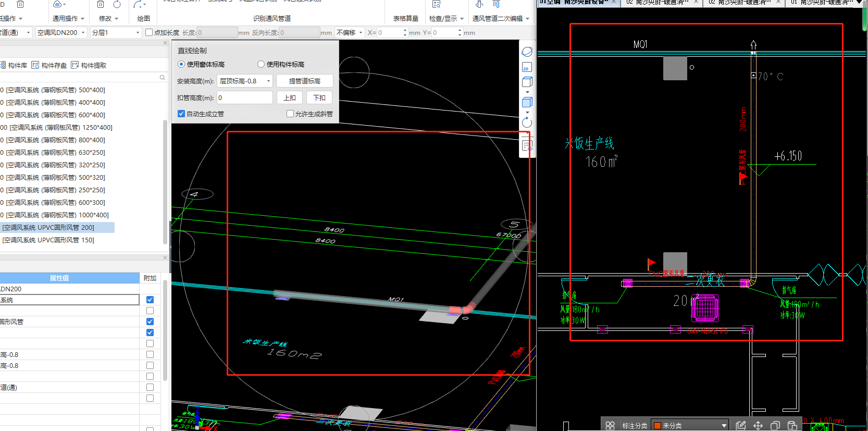Image resolution: width=868 pixels, height=431 pixels.
Task: Click the orange 未分类 color swatch
Action: click(658, 426)
